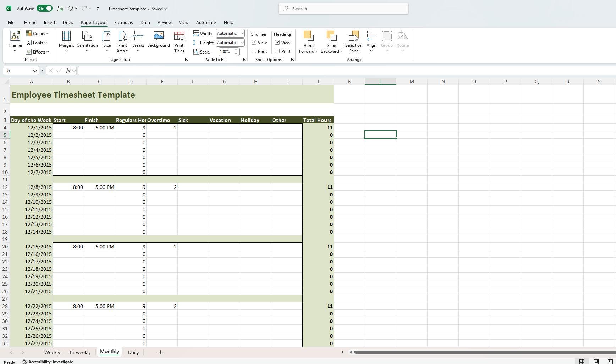The width and height of the screenshot is (616, 364).
Task: Undo the last action
Action: pyautogui.click(x=70, y=9)
